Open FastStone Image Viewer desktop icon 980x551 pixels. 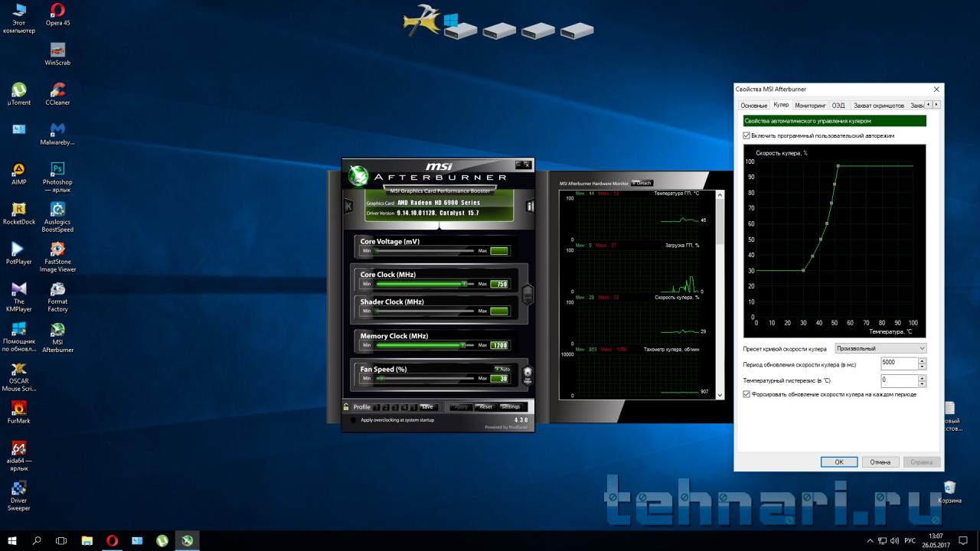pyautogui.click(x=57, y=257)
